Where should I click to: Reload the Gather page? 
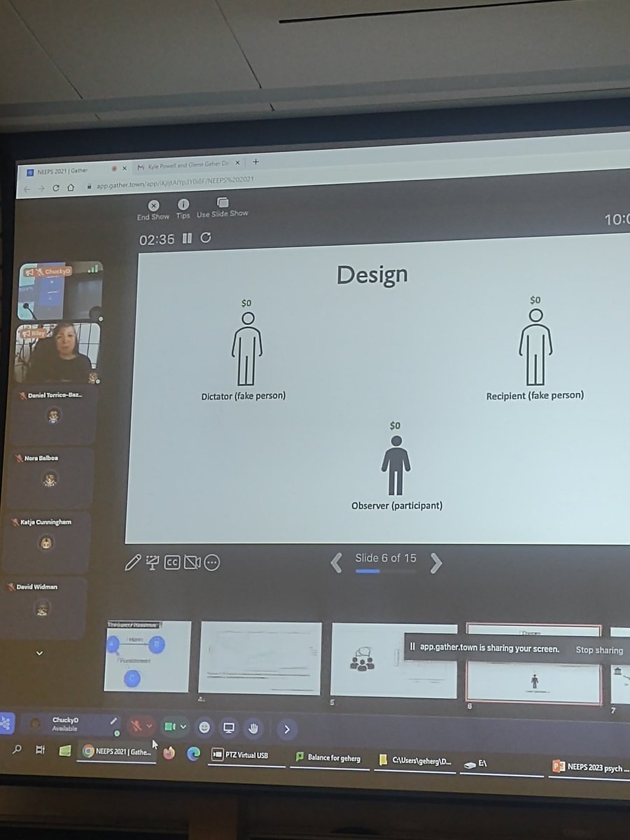pyautogui.click(x=55, y=188)
